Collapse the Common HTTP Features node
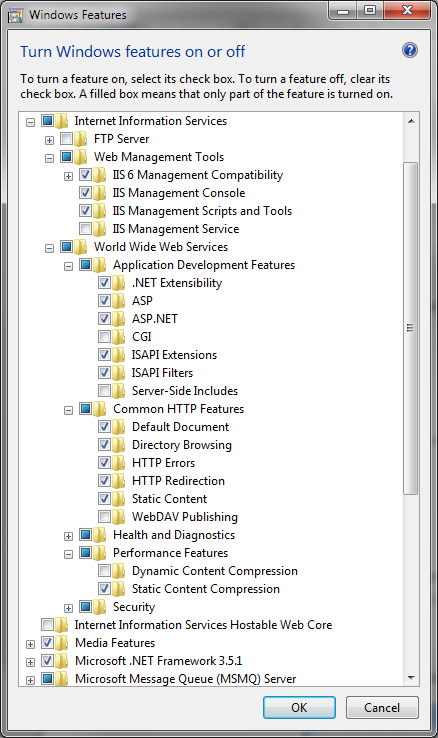 pyautogui.click(x=68, y=410)
